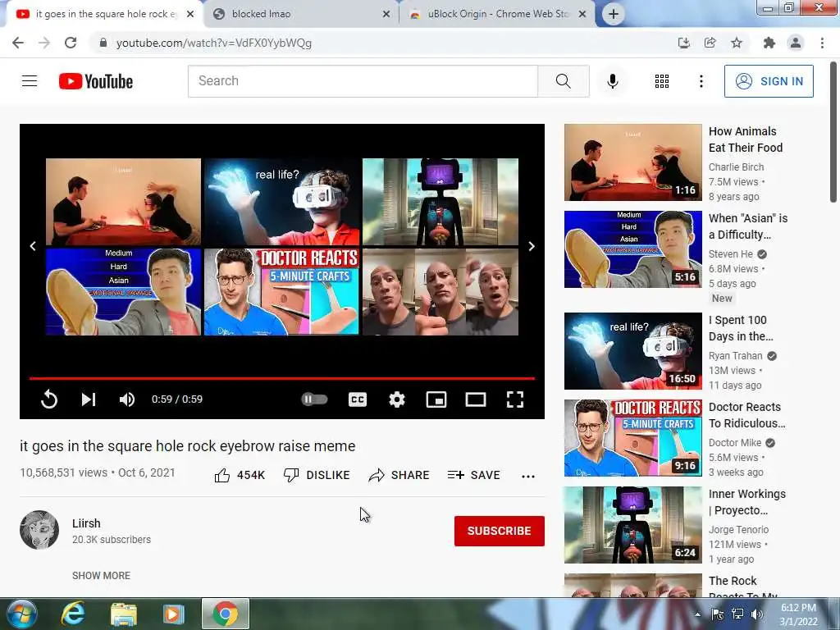Open Liirsh channel avatar
The height and width of the screenshot is (630, 840).
click(x=39, y=530)
